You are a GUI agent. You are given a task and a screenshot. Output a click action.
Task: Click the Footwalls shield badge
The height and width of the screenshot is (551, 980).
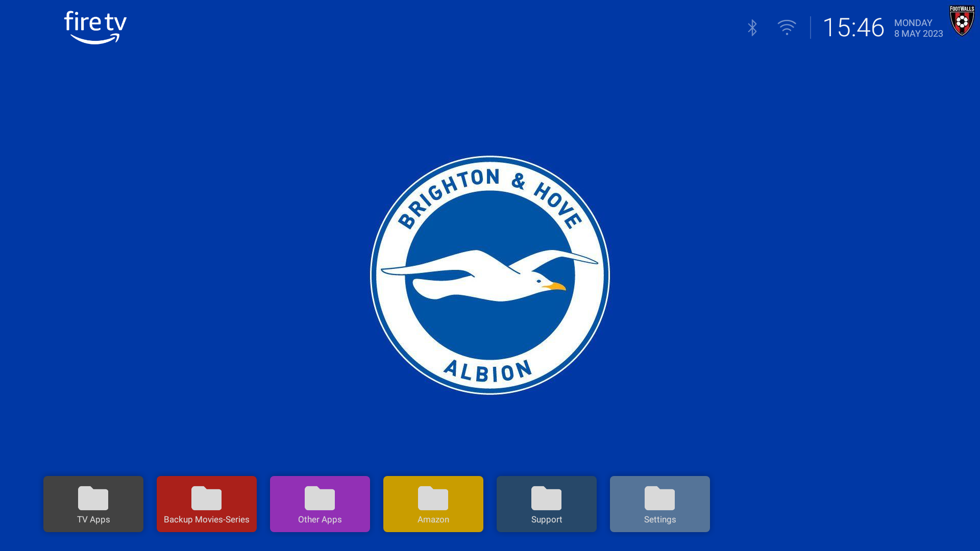[962, 20]
